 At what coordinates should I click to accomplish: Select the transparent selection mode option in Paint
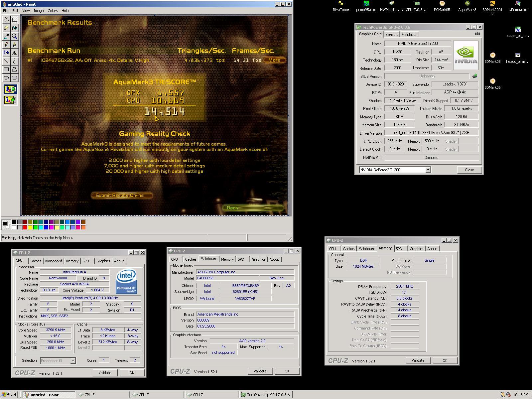(10, 100)
